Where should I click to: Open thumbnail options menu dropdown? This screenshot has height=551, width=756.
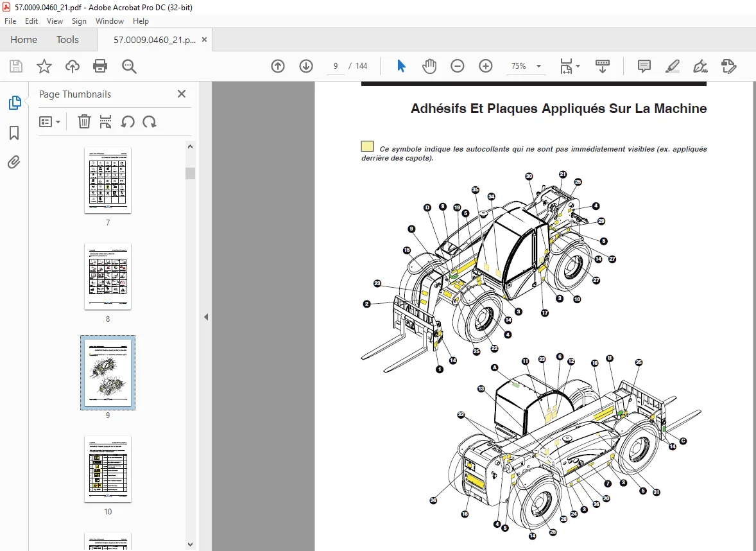pyautogui.click(x=49, y=121)
